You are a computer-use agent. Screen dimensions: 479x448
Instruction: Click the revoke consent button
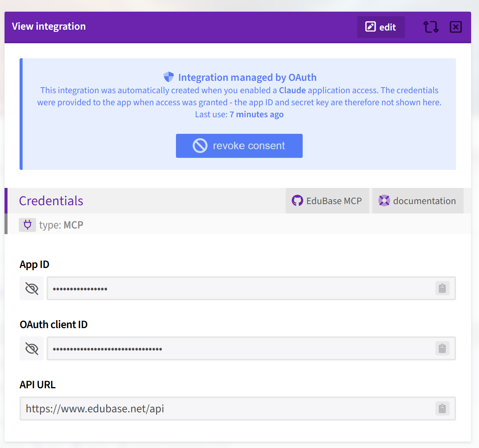point(239,146)
